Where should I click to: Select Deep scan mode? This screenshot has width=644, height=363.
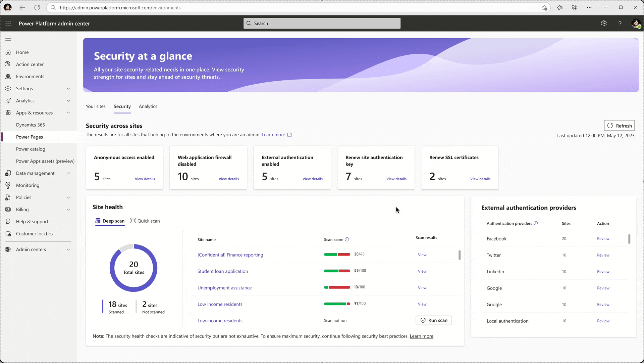point(110,221)
